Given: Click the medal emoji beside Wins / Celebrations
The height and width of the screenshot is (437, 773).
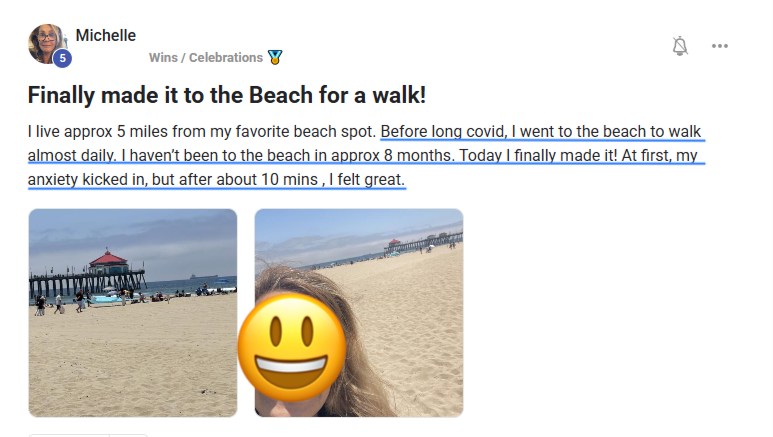Looking at the screenshot, I should click(275, 58).
